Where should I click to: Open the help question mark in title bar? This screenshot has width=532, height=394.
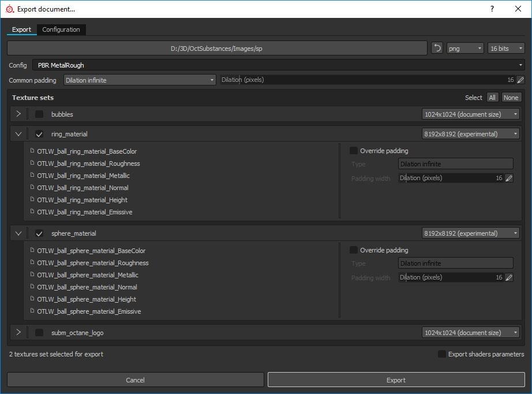click(x=492, y=9)
